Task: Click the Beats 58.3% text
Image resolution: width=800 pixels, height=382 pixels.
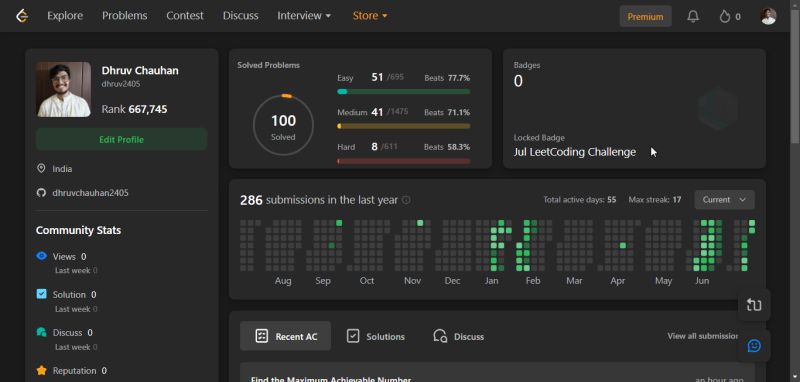Action: tap(447, 147)
